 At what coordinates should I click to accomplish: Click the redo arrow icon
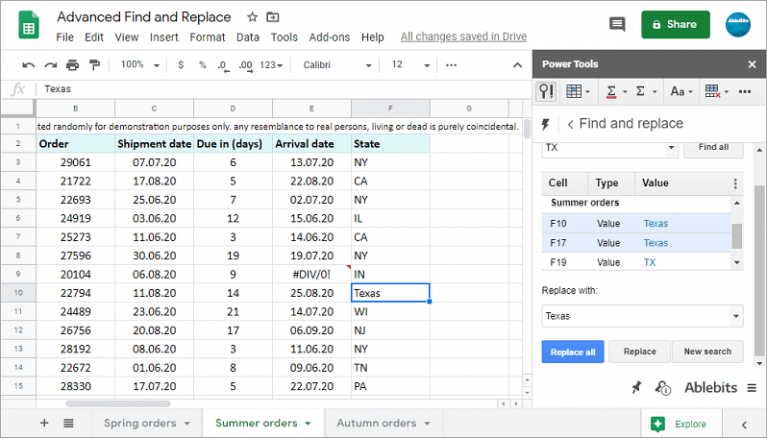click(50, 65)
